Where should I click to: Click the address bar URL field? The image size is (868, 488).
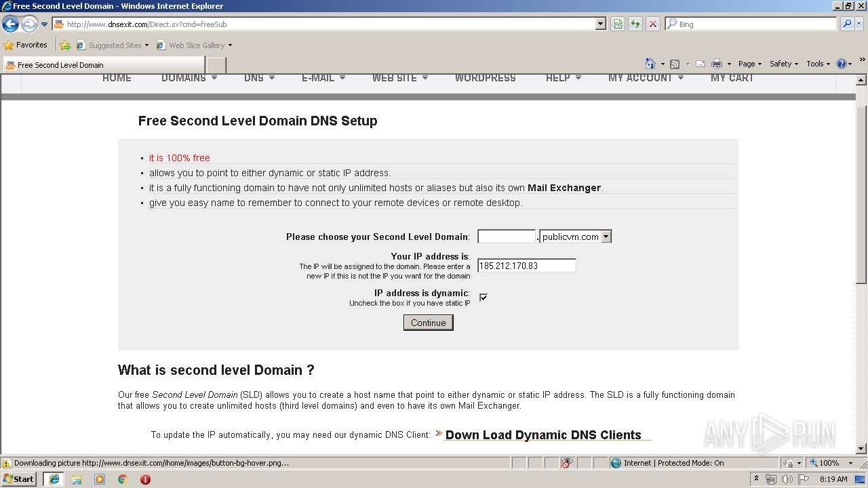pyautogui.click(x=324, y=24)
